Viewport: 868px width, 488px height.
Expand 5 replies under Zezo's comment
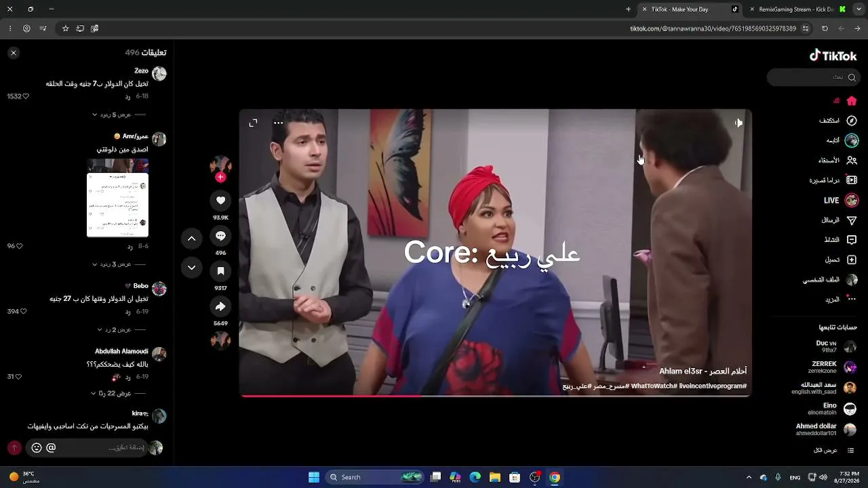tap(119, 115)
